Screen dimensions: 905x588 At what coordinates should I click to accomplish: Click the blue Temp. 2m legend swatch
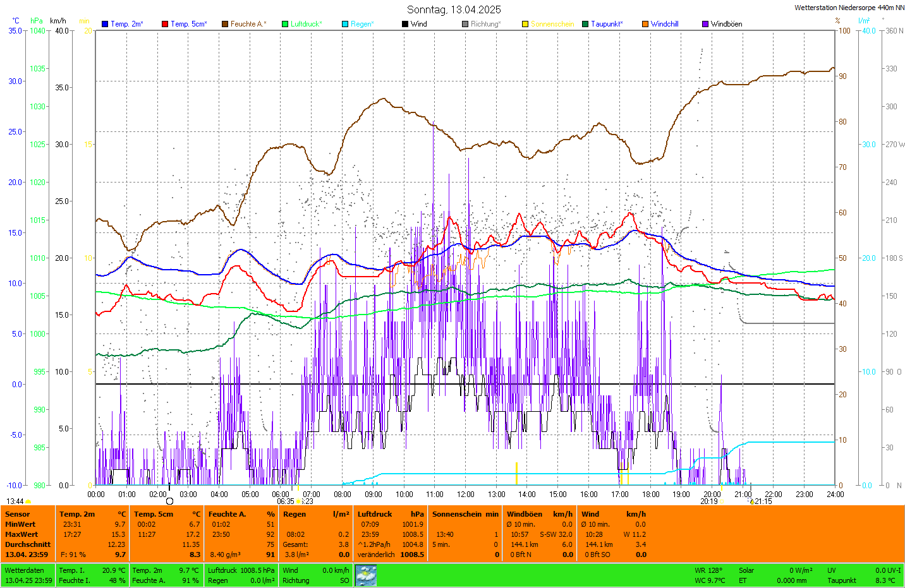pyautogui.click(x=105, y=24)
